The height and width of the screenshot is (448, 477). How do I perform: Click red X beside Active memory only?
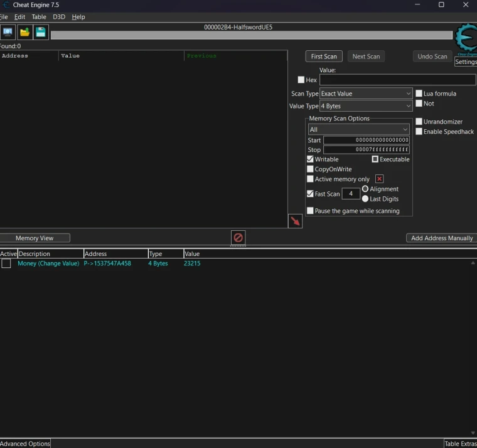coord(379,179)
